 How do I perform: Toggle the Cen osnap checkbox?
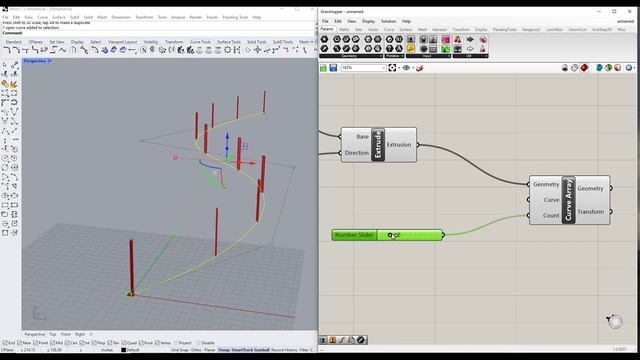point(67,343)
